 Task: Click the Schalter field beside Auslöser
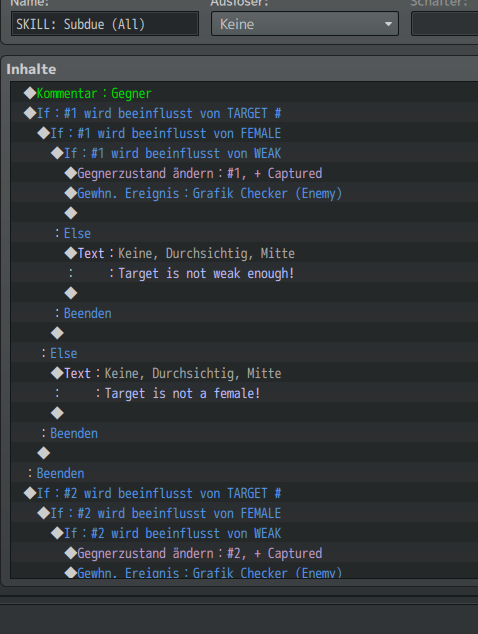(444, 24)
